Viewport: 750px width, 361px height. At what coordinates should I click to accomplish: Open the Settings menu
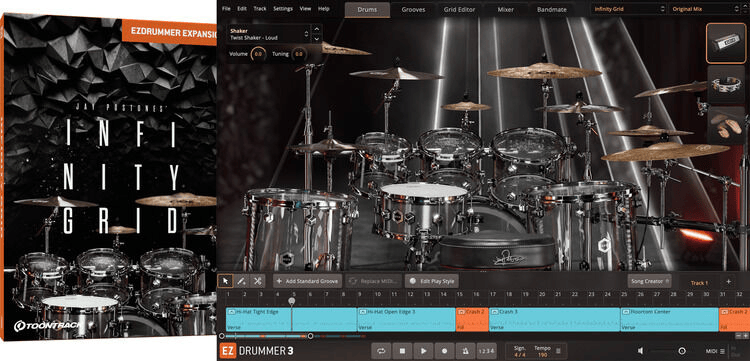click(x=283, y=9)
